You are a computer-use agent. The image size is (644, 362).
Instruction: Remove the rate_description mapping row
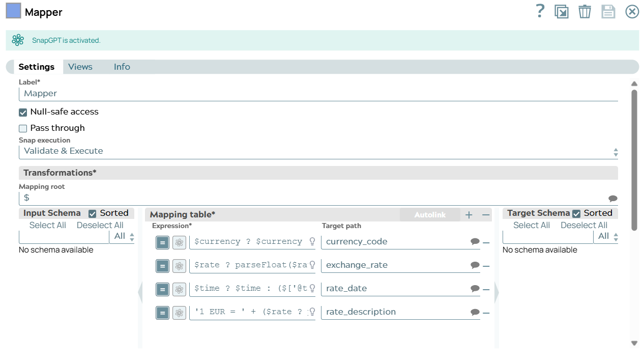click(486, 313)
